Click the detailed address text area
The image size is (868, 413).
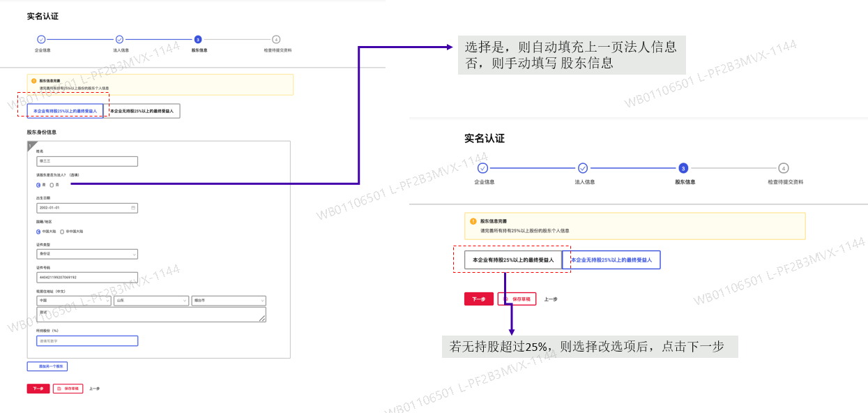[x=151, y=315]
